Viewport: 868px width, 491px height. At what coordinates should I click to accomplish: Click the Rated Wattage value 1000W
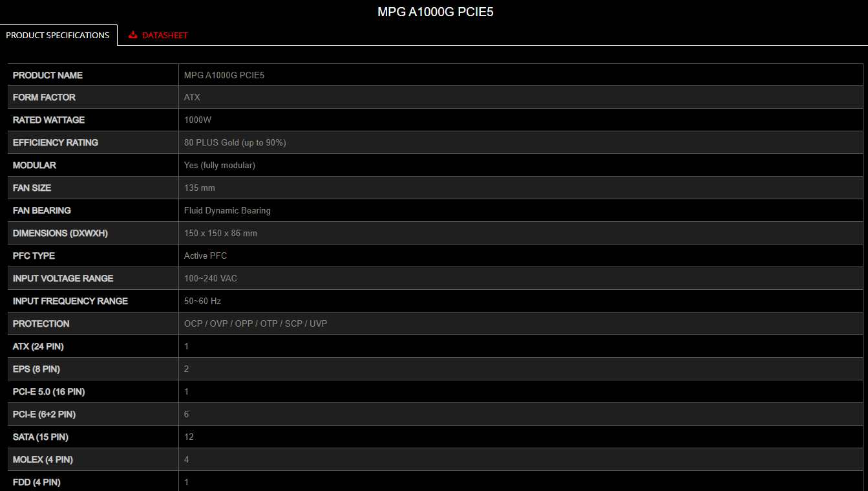coord(198,120)
